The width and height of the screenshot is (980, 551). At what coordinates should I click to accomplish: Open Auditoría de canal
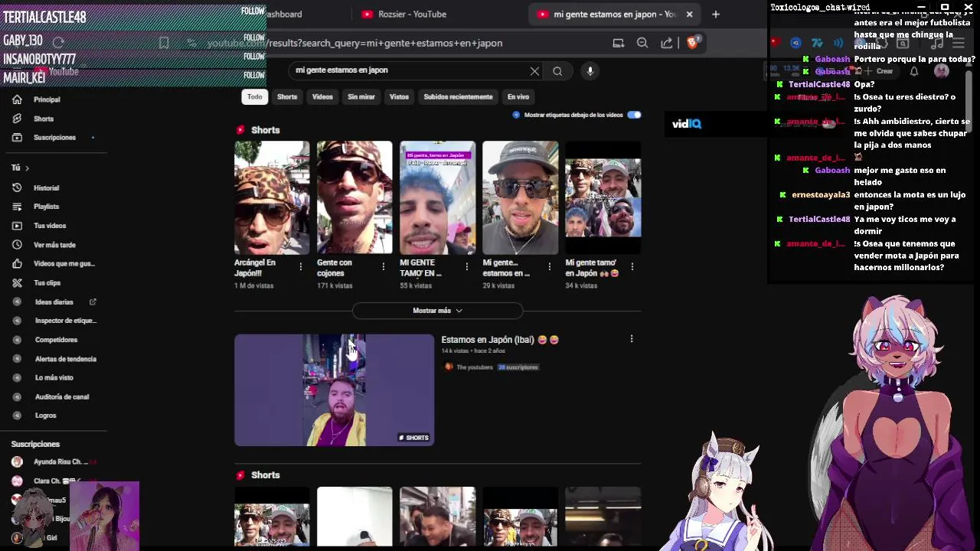(61, 396)
